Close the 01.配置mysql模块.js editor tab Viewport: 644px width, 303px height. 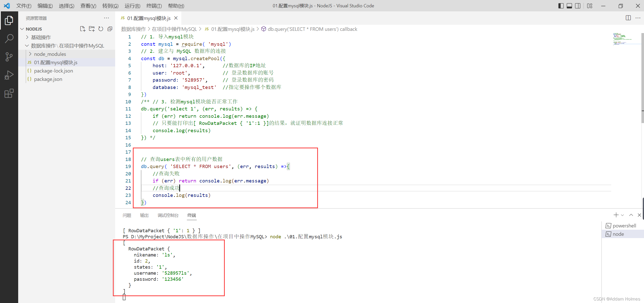(x=176, y=18)
